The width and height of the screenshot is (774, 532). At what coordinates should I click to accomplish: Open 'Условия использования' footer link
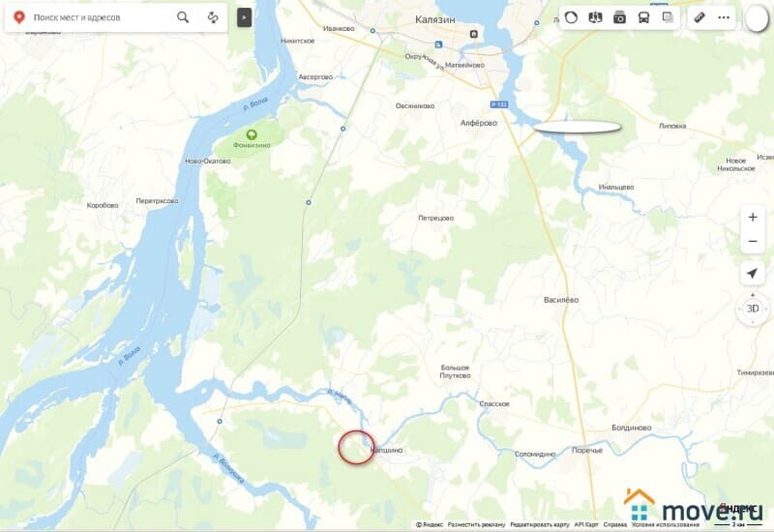point(666,524)
